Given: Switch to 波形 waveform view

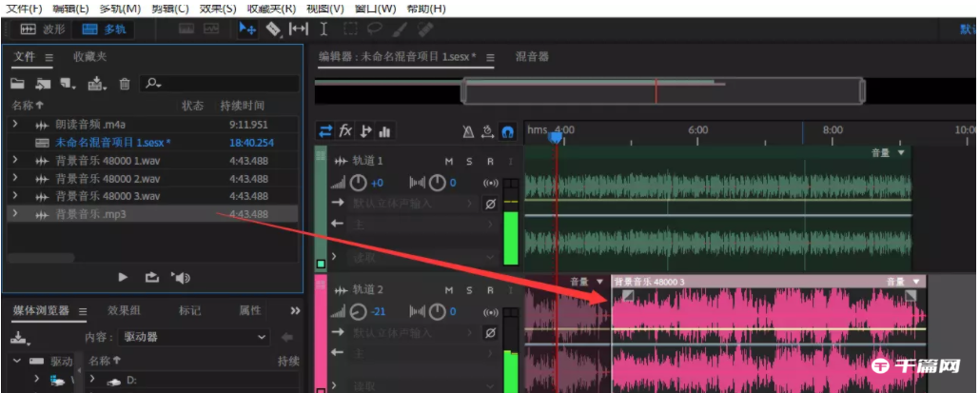Looking at the screenshot, I should 41,29.
